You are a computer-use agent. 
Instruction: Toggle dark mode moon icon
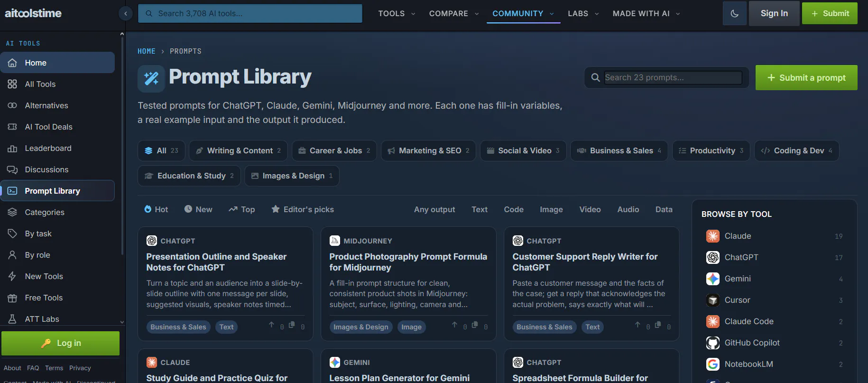(735, 13)
